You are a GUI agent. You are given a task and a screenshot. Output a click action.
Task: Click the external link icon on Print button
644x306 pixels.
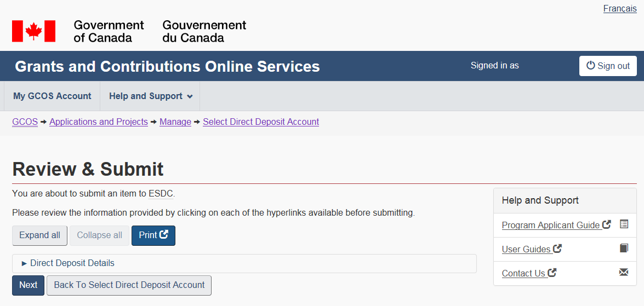pos(164,235)
